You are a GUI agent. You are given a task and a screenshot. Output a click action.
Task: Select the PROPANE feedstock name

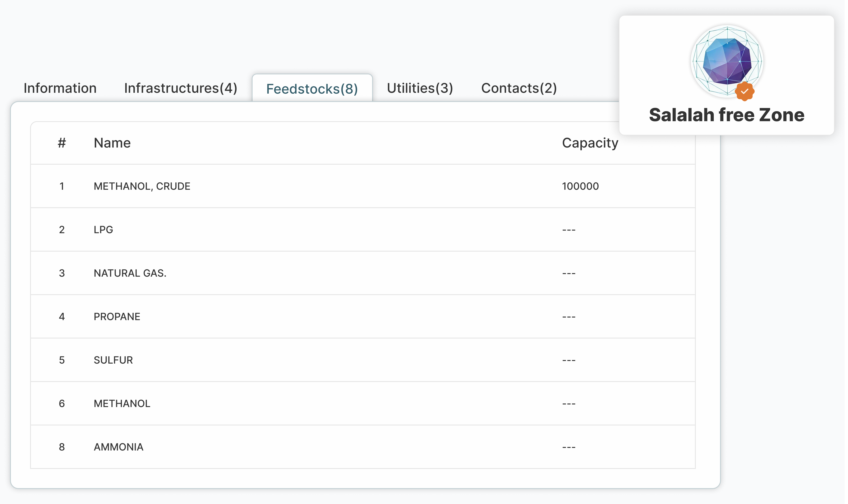pyautogui.click(x=117, y=317)
